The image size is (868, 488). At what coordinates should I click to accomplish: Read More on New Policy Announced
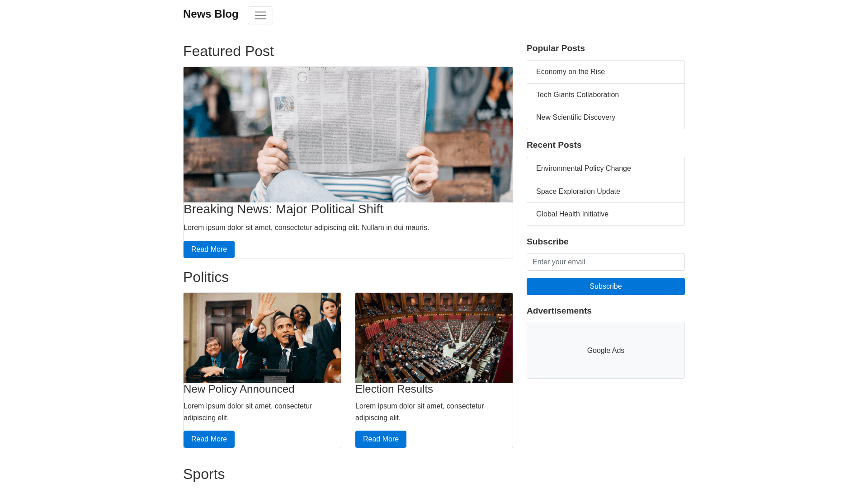209,439
